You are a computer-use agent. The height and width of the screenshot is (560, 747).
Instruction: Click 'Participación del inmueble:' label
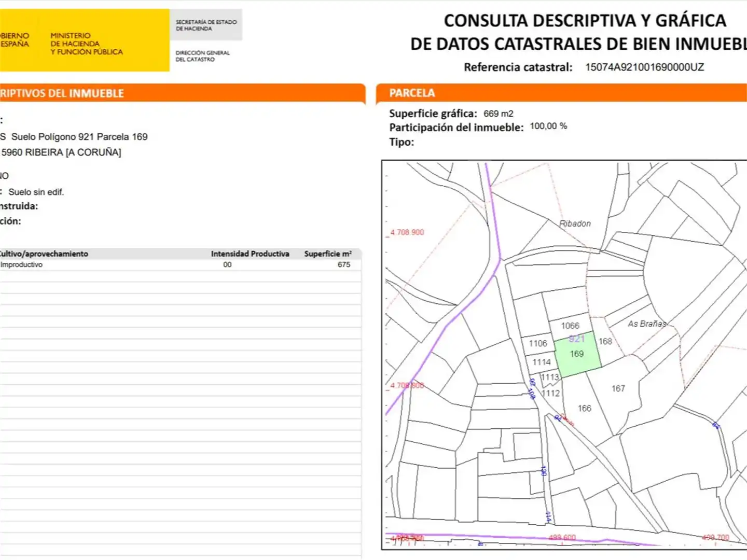point(457,128)
